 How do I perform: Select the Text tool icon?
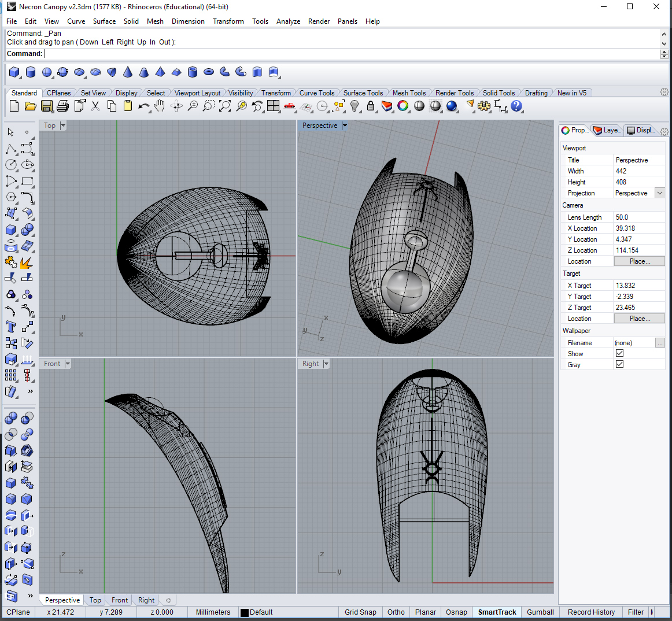pyautogui.click(x=10, y=327)
